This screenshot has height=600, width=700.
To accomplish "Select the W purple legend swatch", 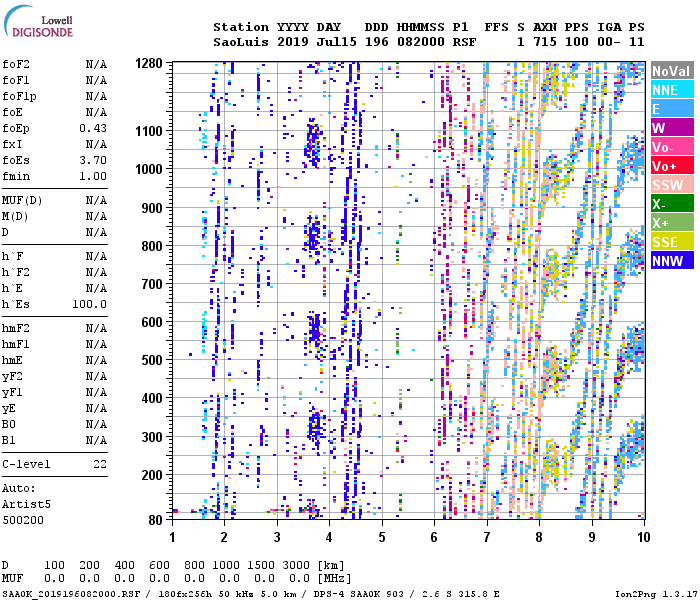I will point(672,128).
